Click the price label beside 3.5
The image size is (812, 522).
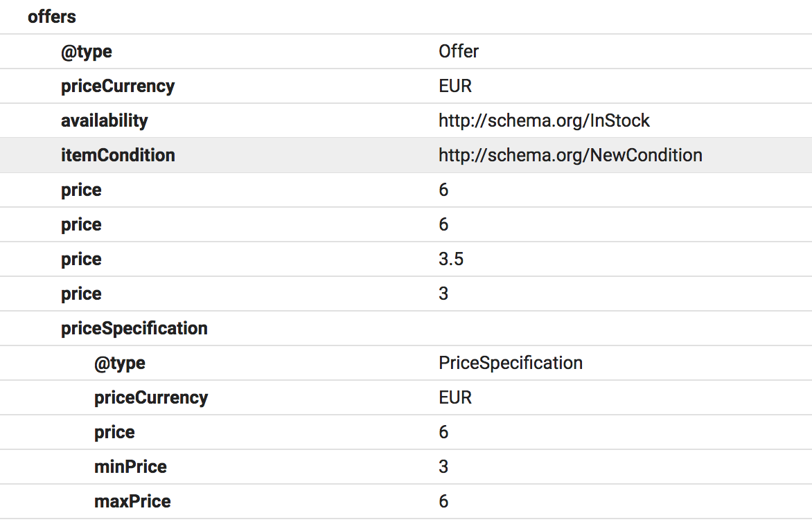(81, 259)
